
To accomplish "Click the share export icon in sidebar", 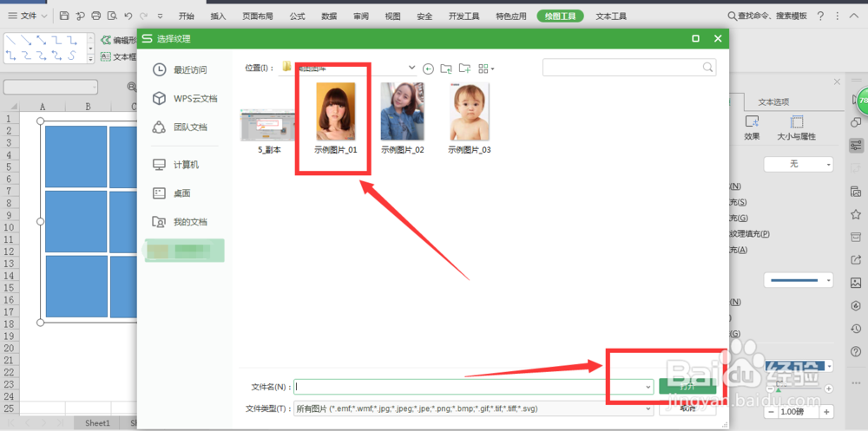I will tap(856, 259).
